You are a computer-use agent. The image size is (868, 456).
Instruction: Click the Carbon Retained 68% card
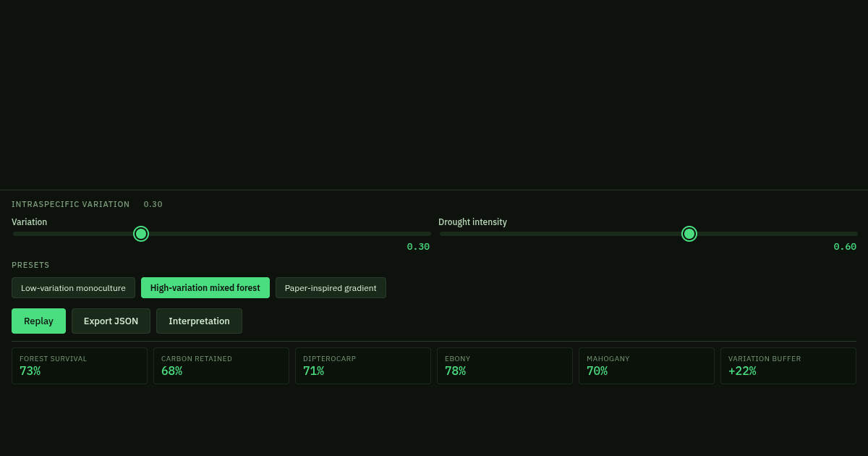(221, 366)
